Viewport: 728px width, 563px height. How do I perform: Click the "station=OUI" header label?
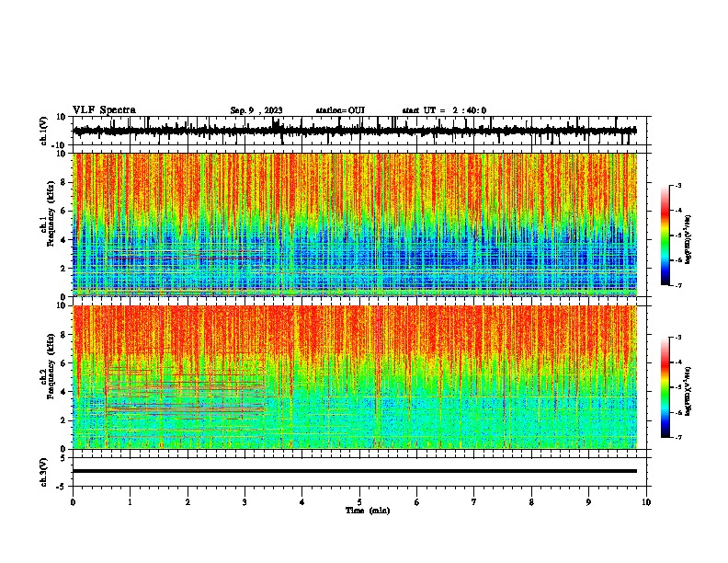coord(340,110)
